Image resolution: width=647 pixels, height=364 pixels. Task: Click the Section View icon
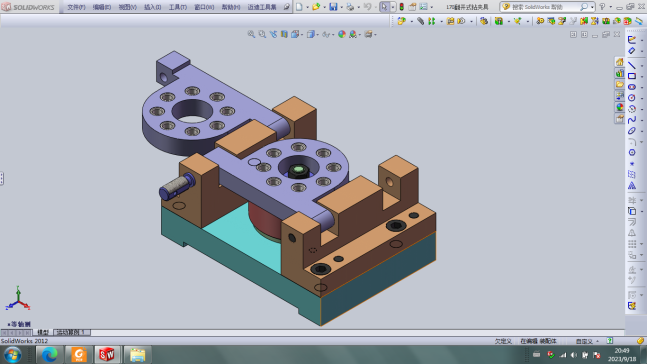click(x=284, y=34)
